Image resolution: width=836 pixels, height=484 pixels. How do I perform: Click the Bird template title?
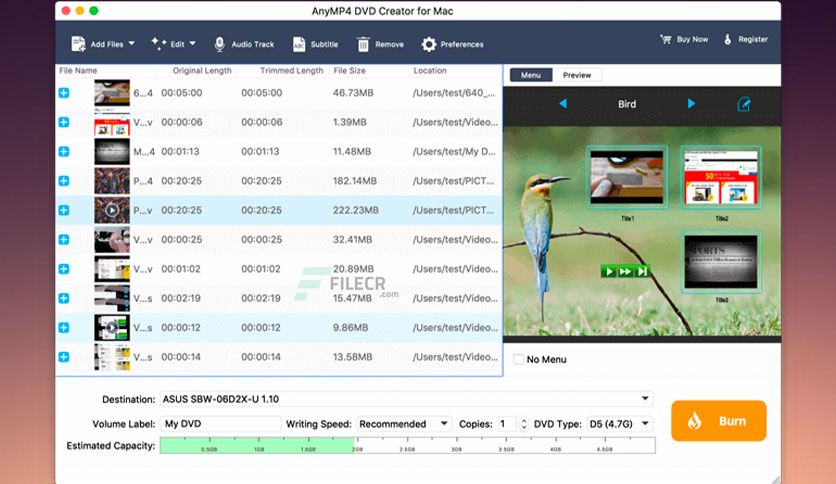(x=627, y=104)
